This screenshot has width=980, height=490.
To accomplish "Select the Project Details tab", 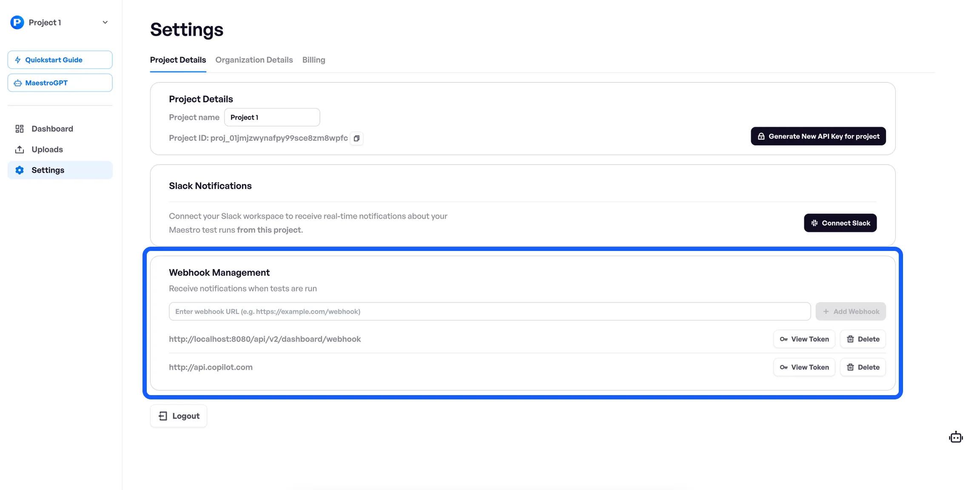I will pyautogui.click(x=178, y=60).
